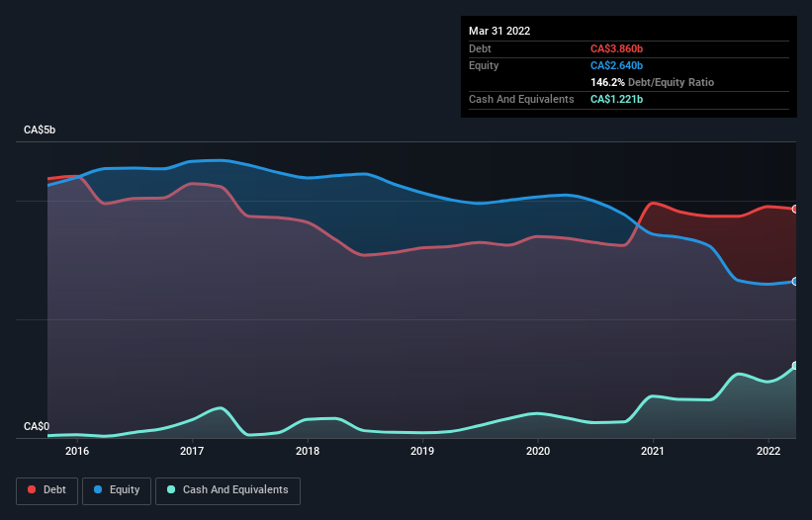Click the 2018 x-axis label
The image size is (812, 520).
point(308,451)
